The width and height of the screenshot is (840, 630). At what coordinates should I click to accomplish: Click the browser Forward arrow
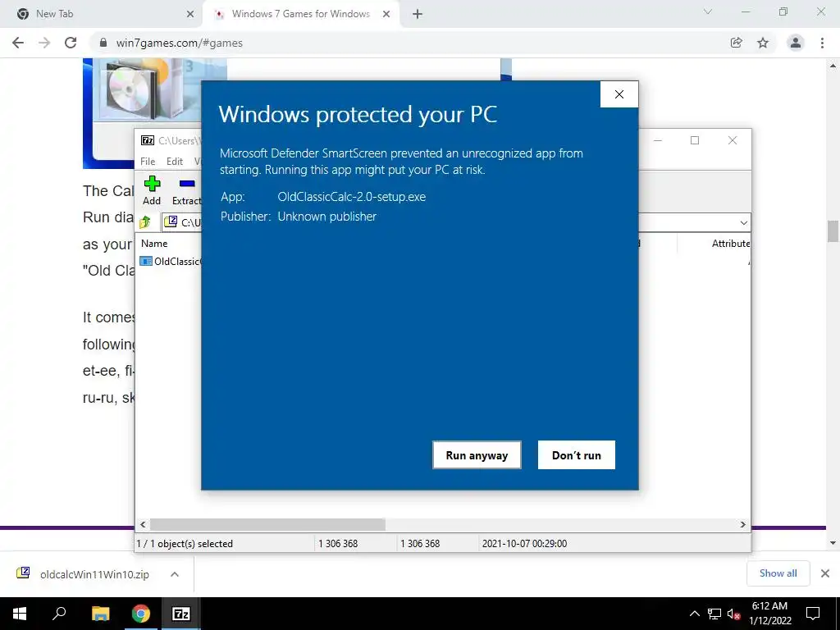pos(44,43)
